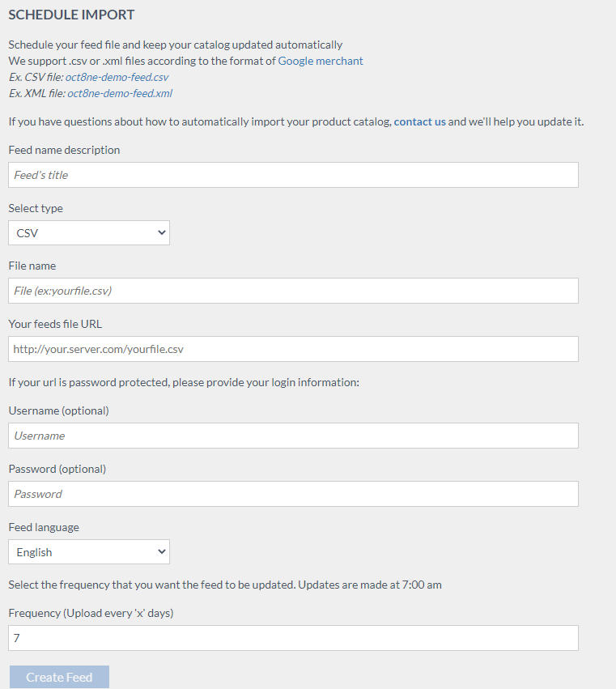
Task: Focus the Feed's title input field
Action: (x=293, y=175)
